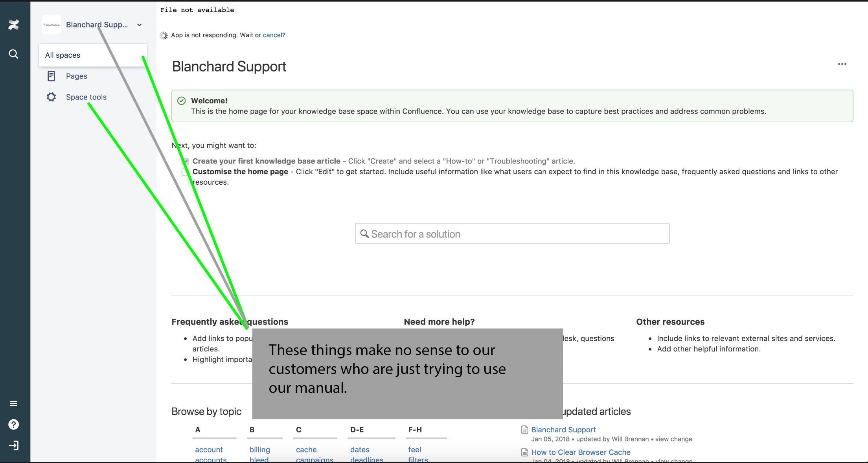Click the log in arrow icon
Image resolution: width=868 pixels, height=463 pixels.
click(x=13, y=445)
